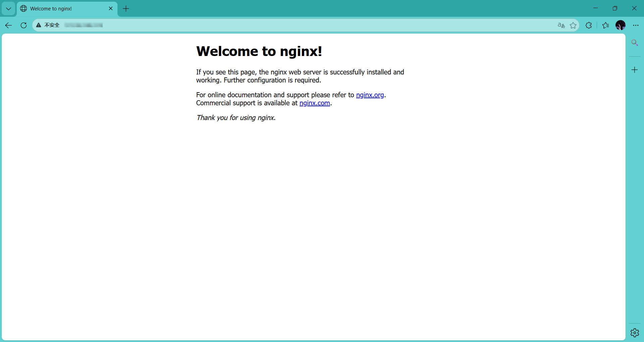This screenshot has width=644, height=342.
Task: Reload the page with refresh icon
Action: pos(23,25)
